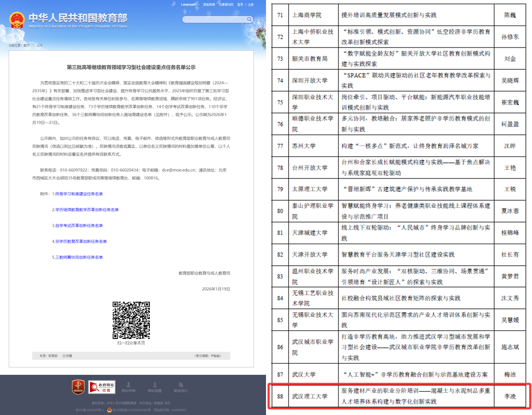This screenshot has height=415, width=532.
Task: Click the police badge icon beside 京公网安备
Action: pyautogui.click(x=109, y=410)
